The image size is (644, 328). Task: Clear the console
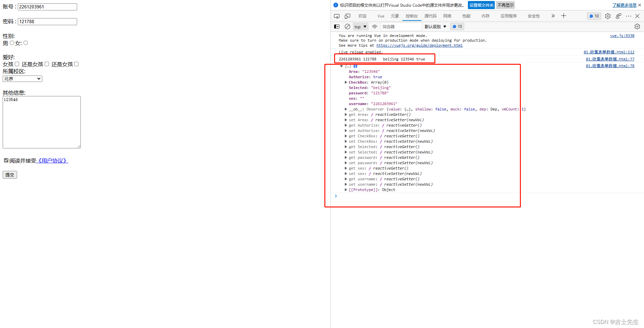(x=347, y=27)
